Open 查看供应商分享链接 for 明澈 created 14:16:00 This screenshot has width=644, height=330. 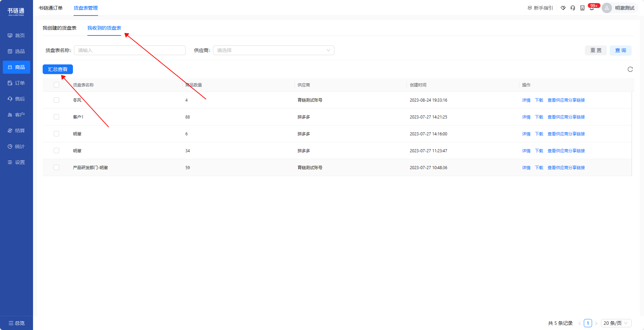[566, 134]
